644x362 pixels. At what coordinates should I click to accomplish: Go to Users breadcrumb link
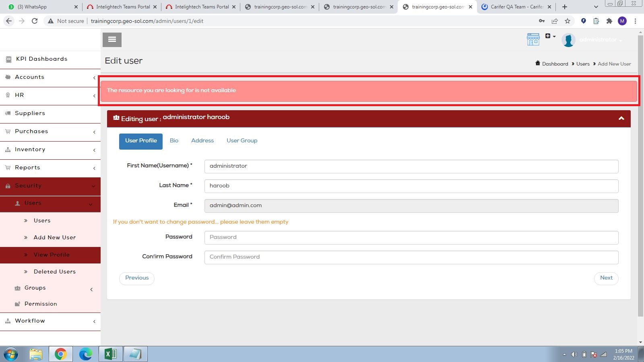click(x=583, y=64)
